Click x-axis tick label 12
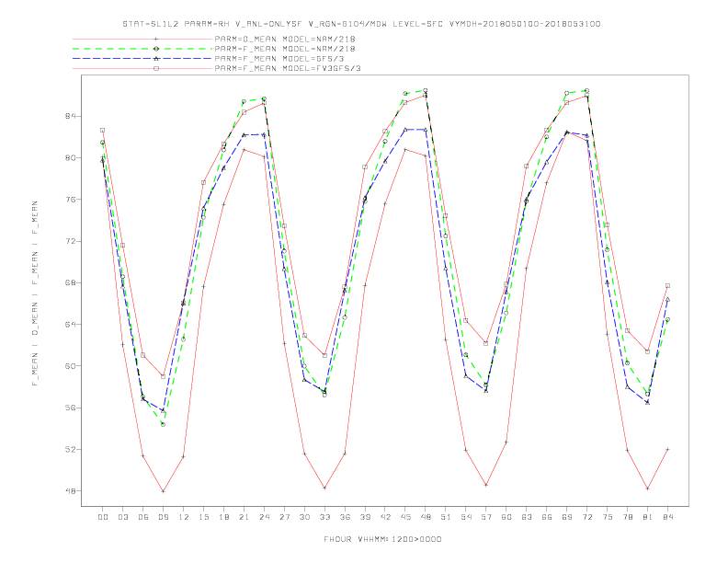This screenshot has width=728, height=563. pyautogui.click(x=184, y=517)
